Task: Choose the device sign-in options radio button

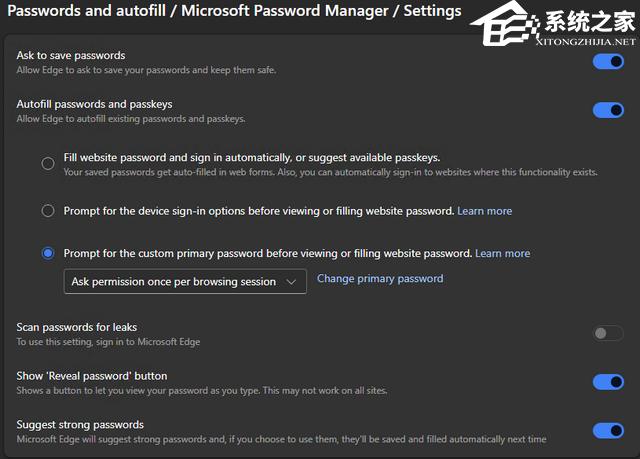Action: (48, 211)
